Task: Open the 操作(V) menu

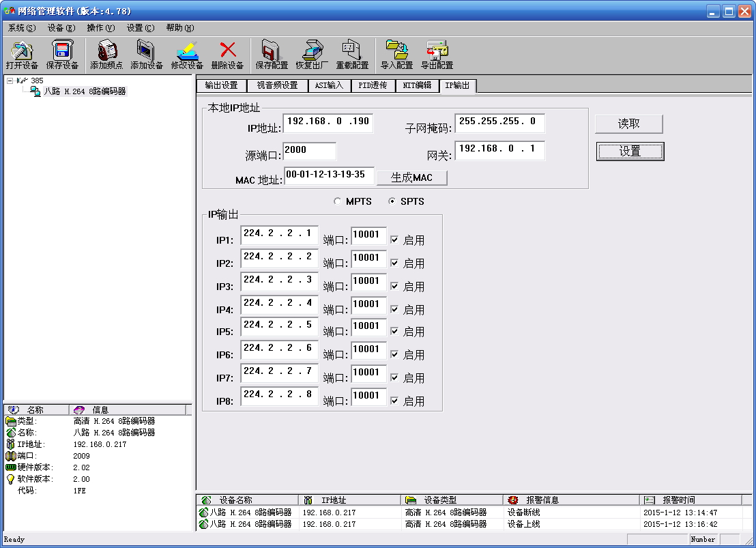Action: point(101,28)
